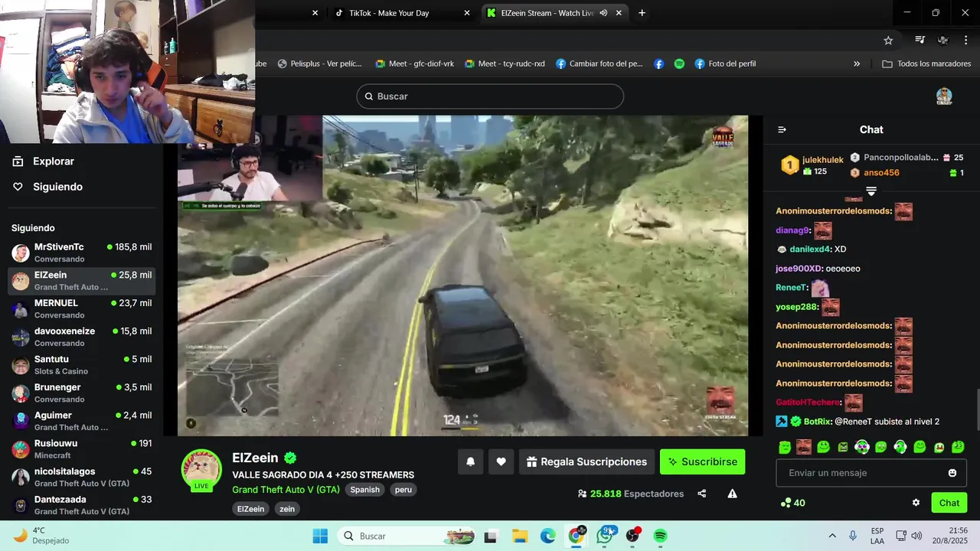Viewport: 980px width, 551px height.
Task: Open Windows Start menu
Action: pyautogui.click(x=320, y=536)
